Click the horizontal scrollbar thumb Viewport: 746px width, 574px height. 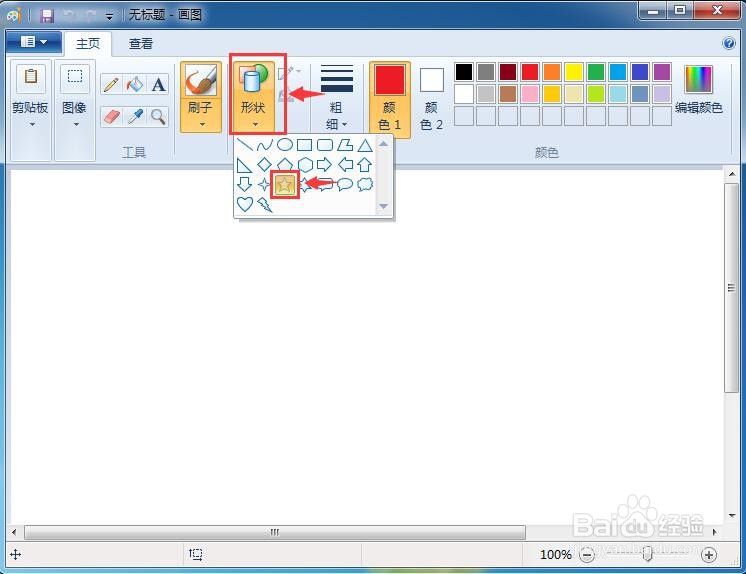275,532
